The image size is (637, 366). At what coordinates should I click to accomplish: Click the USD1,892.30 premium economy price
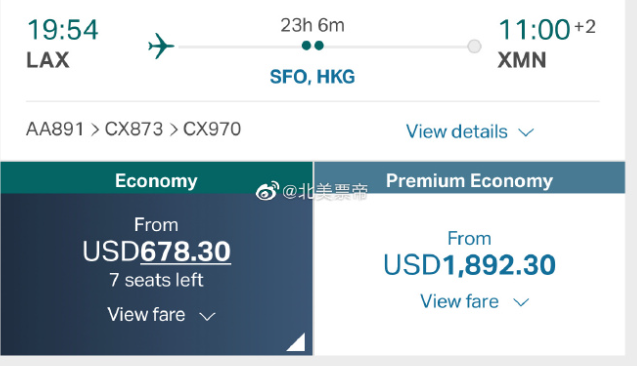tap(469, 265)
